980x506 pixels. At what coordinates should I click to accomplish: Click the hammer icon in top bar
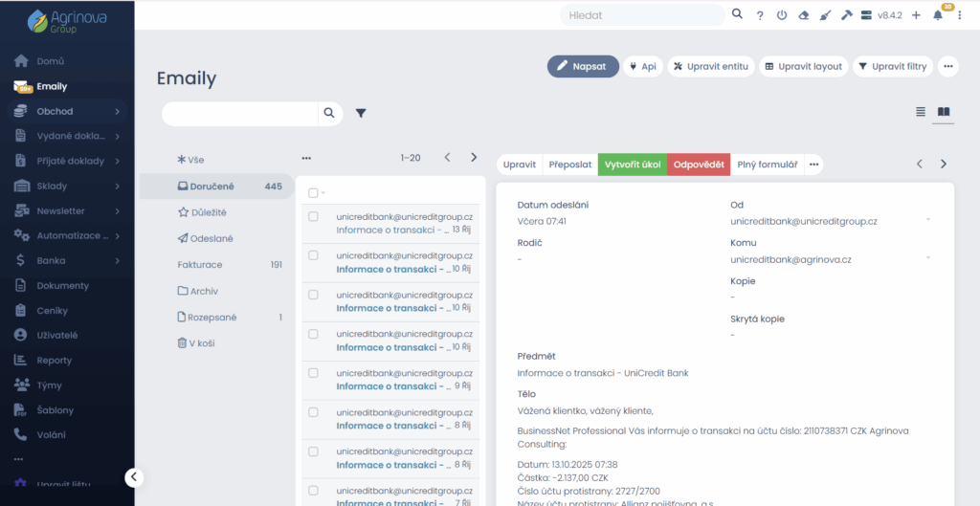(846, 15)
